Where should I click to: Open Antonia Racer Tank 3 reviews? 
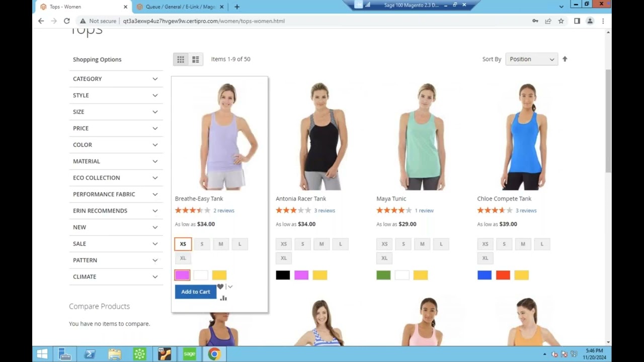325,211
